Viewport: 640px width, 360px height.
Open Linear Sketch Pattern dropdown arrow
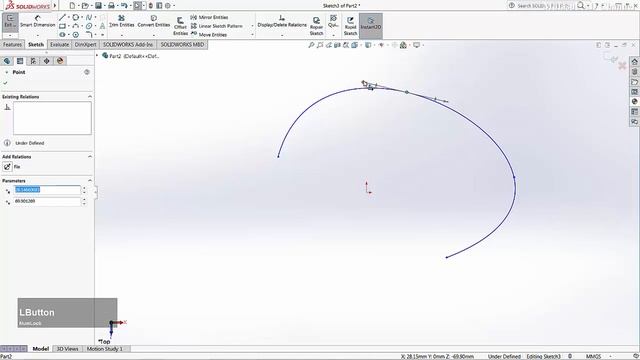tap(252, 26)
